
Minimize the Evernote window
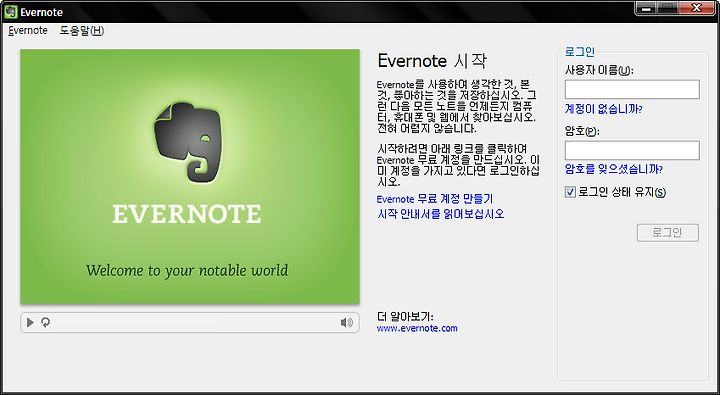647,8
